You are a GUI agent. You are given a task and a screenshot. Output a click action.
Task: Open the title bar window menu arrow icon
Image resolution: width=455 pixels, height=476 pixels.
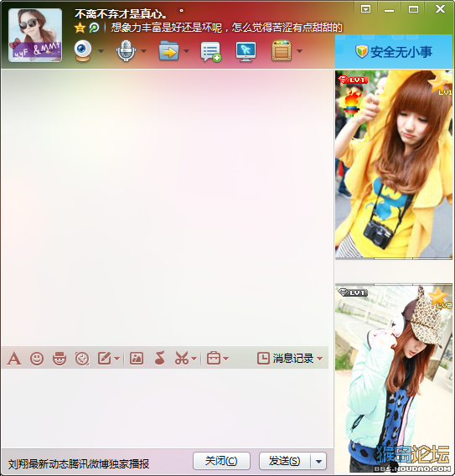pyautogui.click(x=366, y=9)
